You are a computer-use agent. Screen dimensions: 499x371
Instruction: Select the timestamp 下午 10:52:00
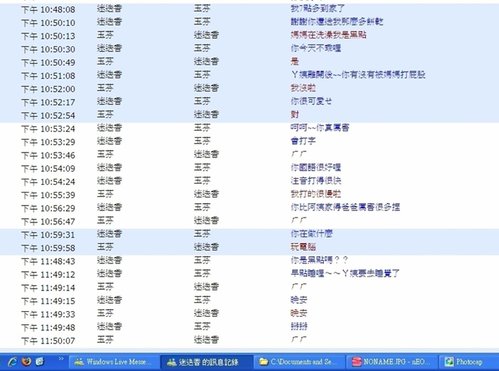click(x=48, y=89)
